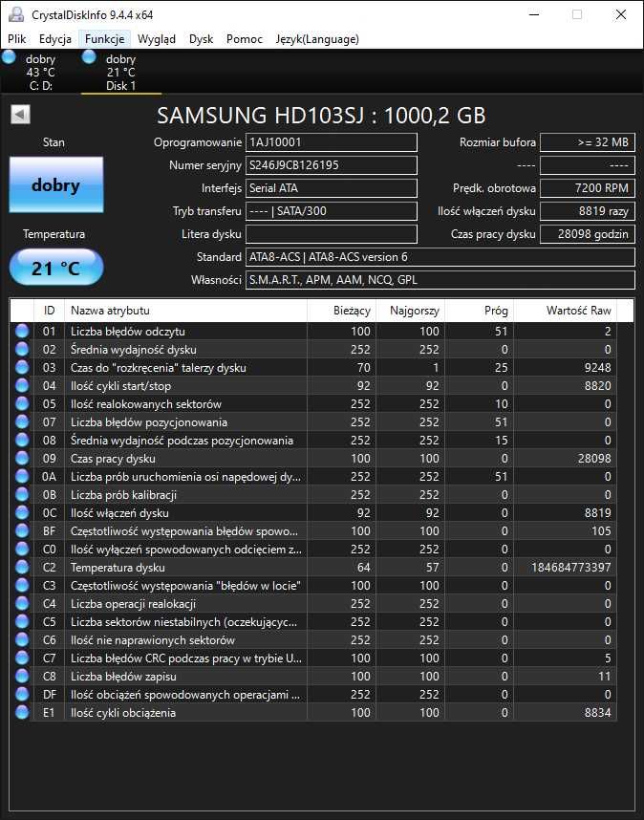Click status orb for attribute 0A
Image resolution: width=644 pixels, height=820 pixels.
tap(22, 476)
